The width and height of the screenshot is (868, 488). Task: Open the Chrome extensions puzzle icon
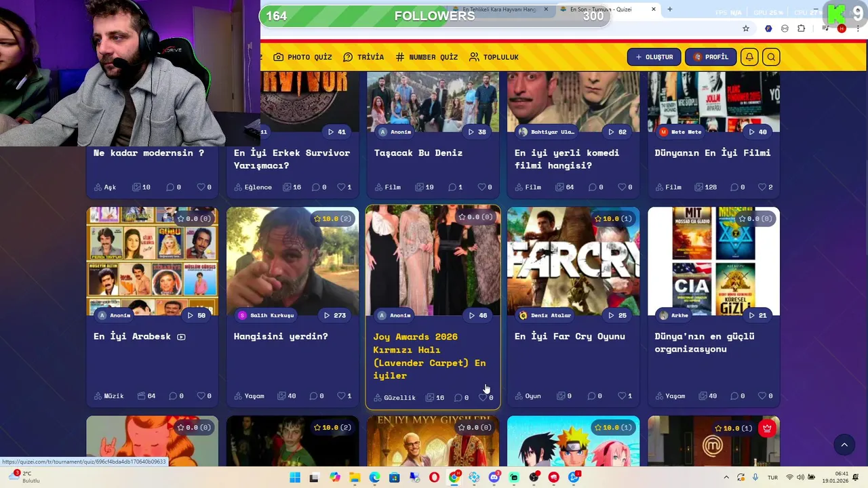(802, 28)
